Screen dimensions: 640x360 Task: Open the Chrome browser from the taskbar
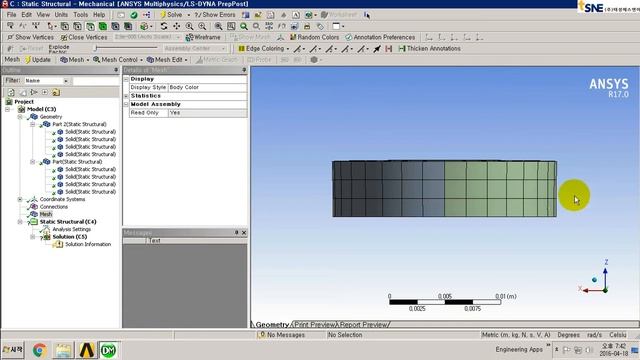40,350
